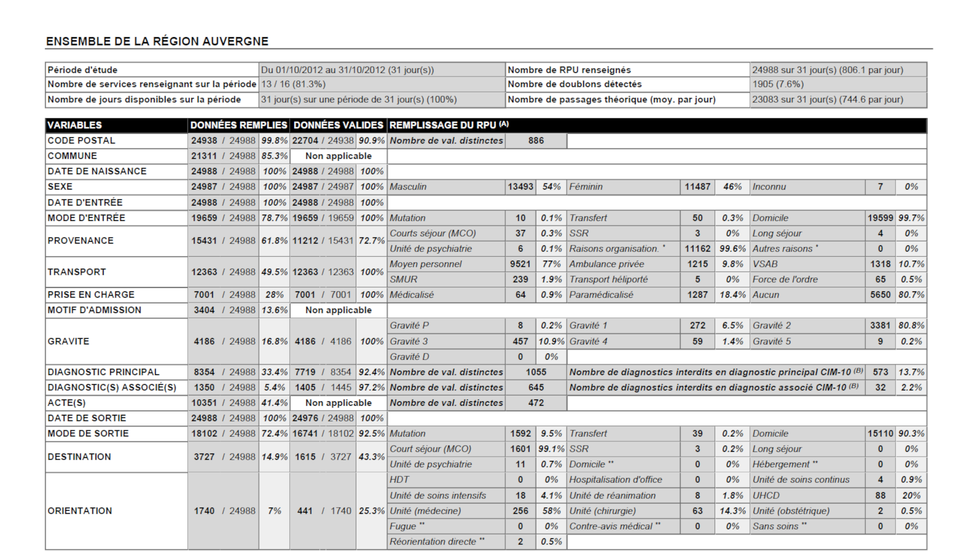Viewport: 980px width, 551px height.
Task: Click Non applicable in the ACTE(S) row
Action: click(338, 403)
